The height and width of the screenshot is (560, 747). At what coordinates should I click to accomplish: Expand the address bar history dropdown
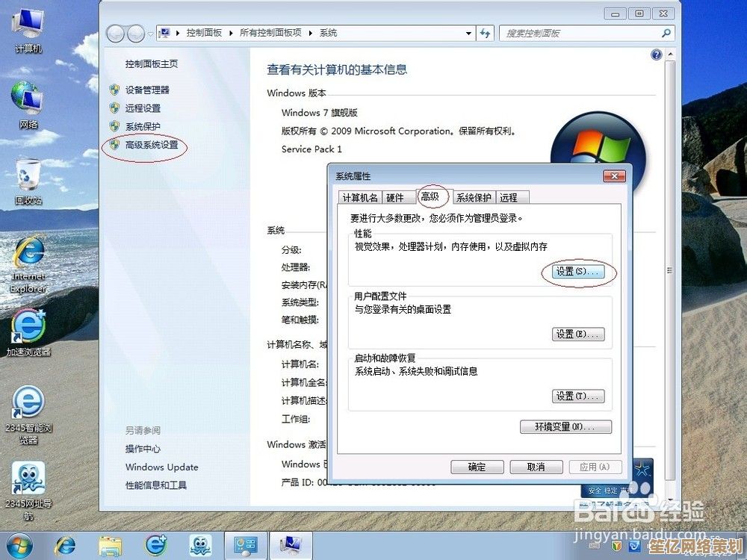(468, 33)
